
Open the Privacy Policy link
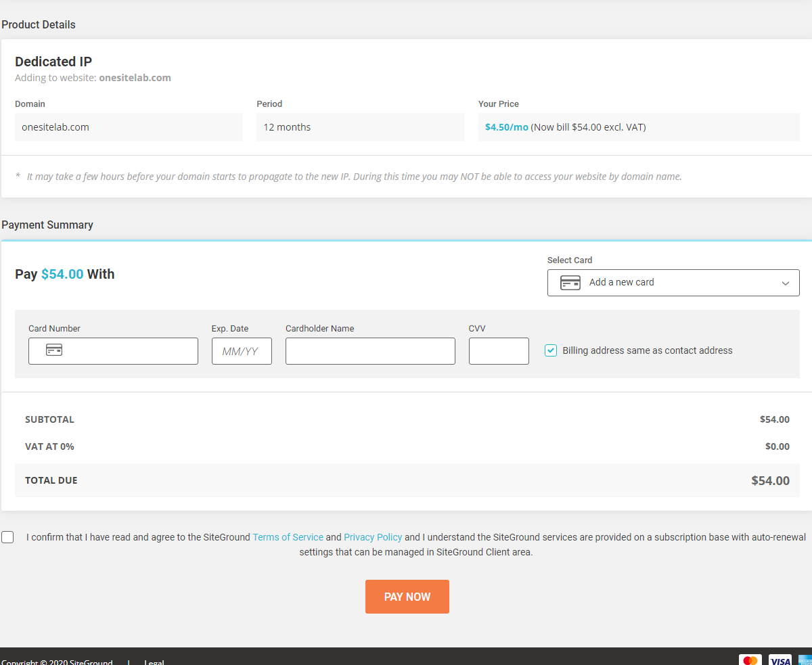coord(373,537)
